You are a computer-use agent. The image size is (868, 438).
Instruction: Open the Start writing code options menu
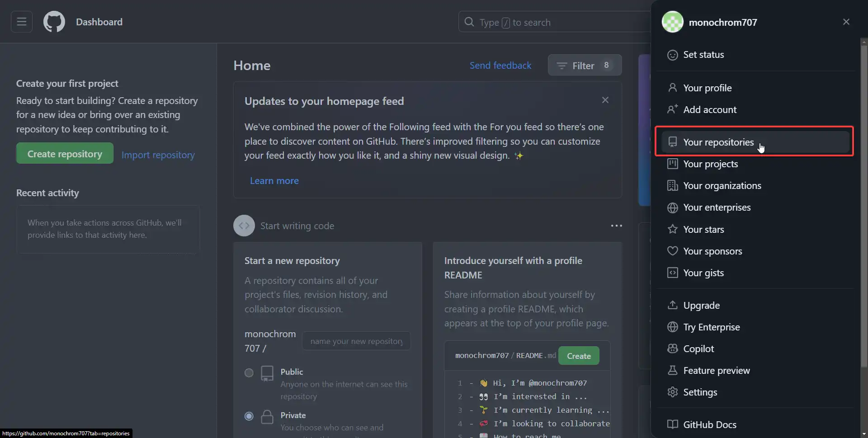[617, 226]
